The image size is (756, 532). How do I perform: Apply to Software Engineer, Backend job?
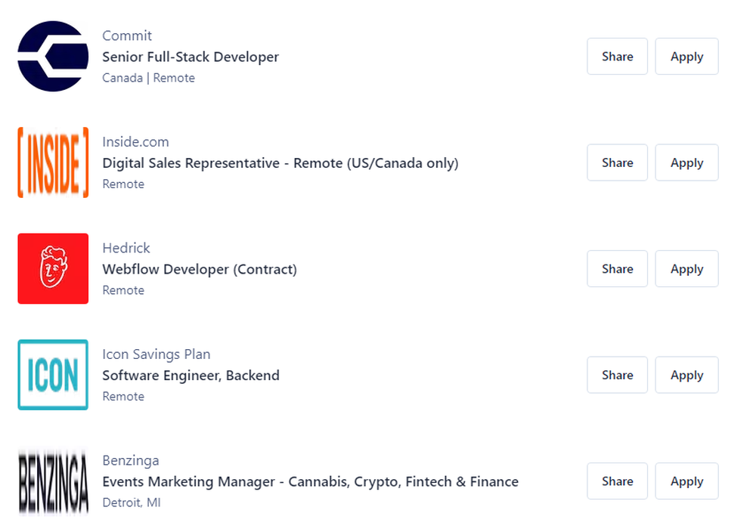point(686,375)
